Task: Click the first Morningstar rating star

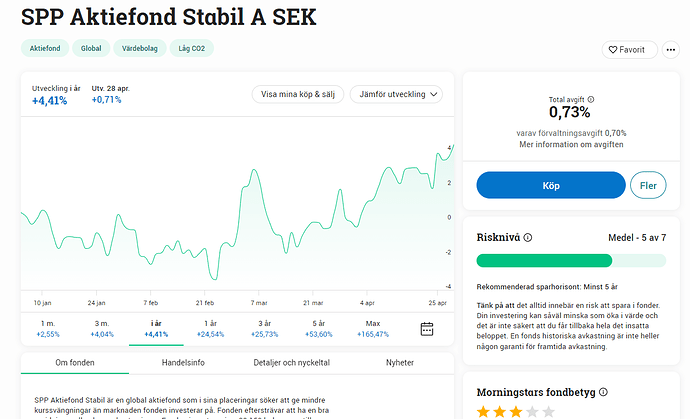Action: coord(483,412)
